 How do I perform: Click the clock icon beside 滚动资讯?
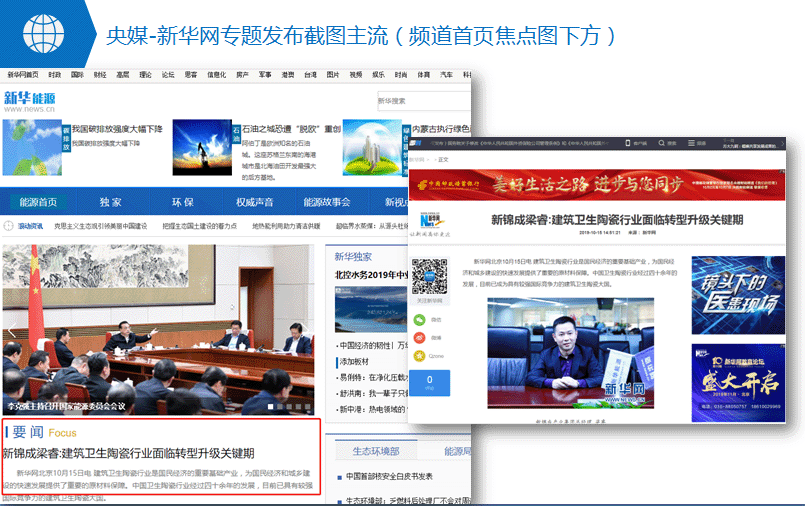tap(8, 226)
